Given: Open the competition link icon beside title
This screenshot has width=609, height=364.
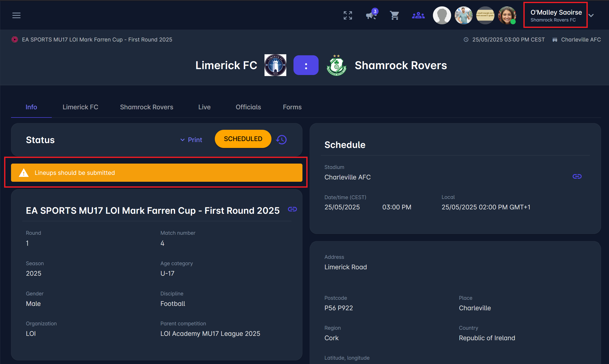Looking at the screenshot, I should coord(292,209).
